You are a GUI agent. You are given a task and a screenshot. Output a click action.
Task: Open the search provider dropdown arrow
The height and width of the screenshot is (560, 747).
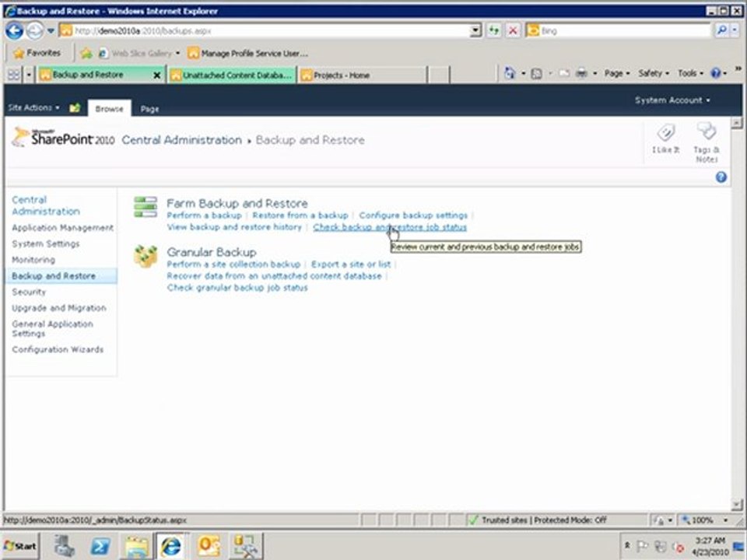point(735,30)
